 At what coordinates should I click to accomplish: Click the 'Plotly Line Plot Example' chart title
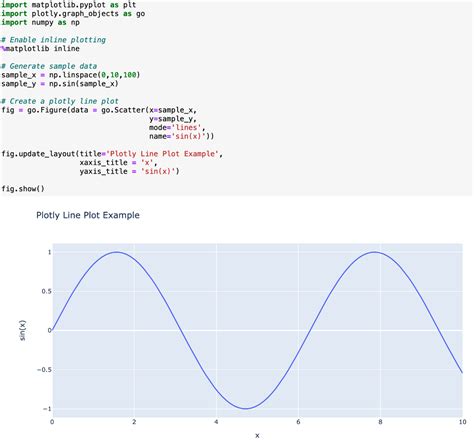pyautogui.click(x=88, y=215)
